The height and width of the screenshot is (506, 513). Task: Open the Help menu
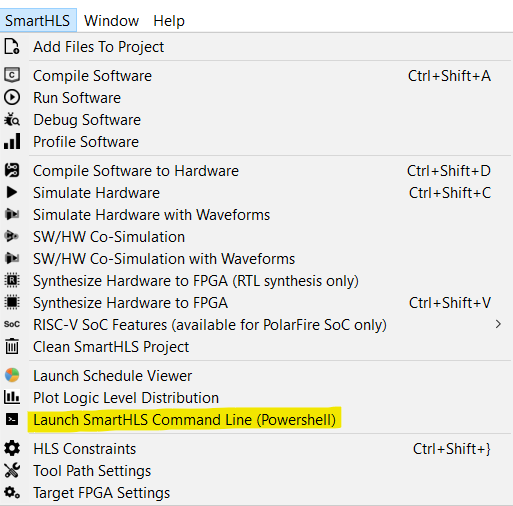point(169,21)
